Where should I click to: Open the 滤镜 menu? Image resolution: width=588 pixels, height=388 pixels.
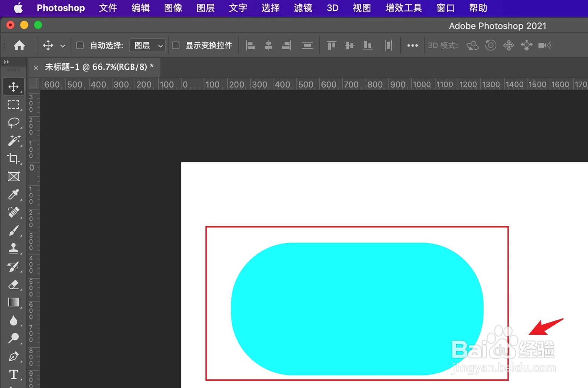point(303,8)
